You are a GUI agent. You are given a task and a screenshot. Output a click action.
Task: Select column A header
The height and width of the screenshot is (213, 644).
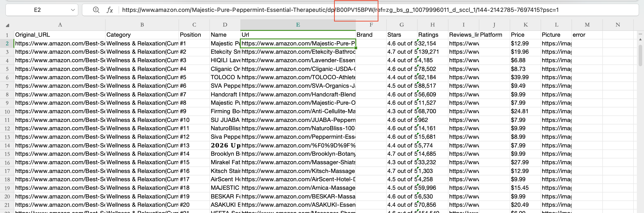[60, 25]
